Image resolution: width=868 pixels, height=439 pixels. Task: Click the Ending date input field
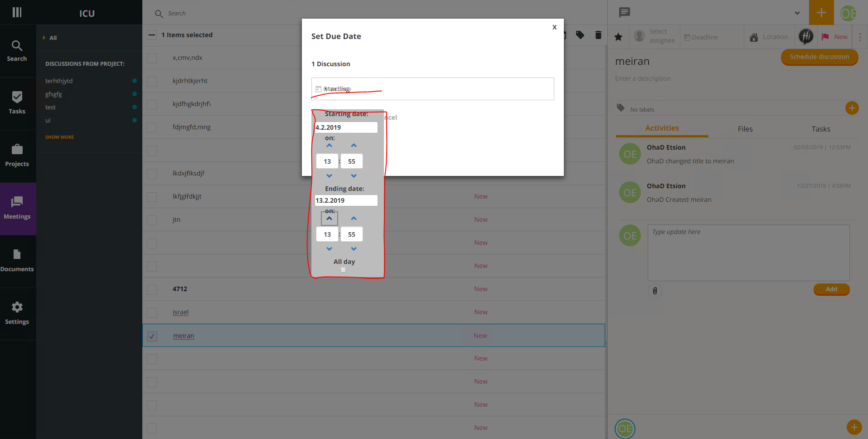[x=346, y=200]
